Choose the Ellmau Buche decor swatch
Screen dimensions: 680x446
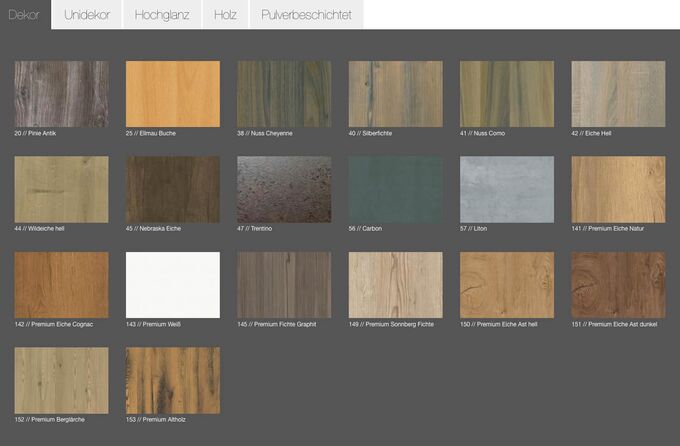pyautogui.click(x=173, y=94)
